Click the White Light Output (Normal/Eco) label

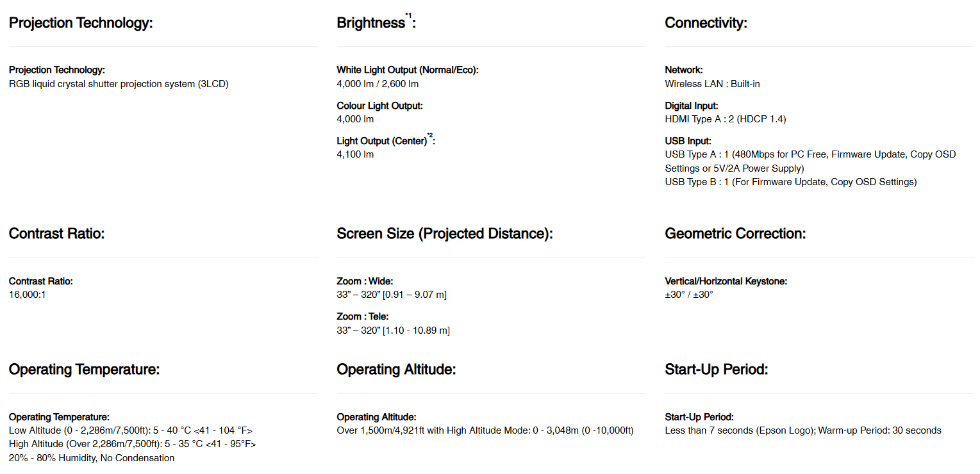[x=407, y=70]
